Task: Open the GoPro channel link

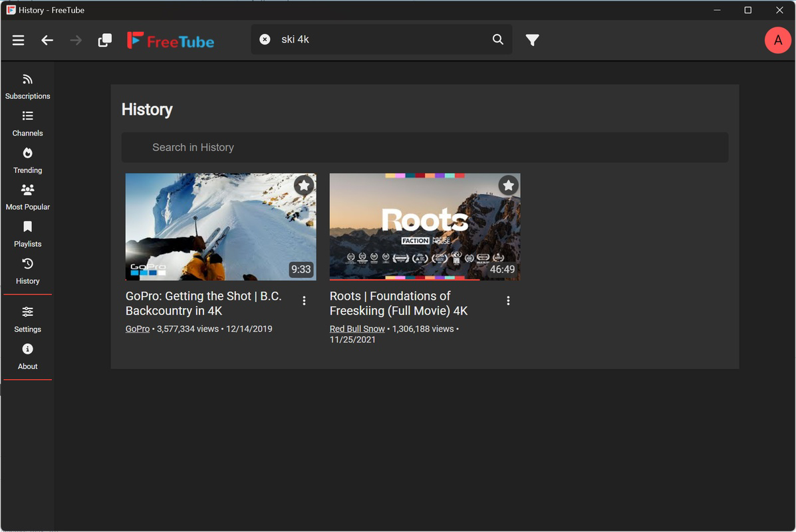Action: coord(137,329)
